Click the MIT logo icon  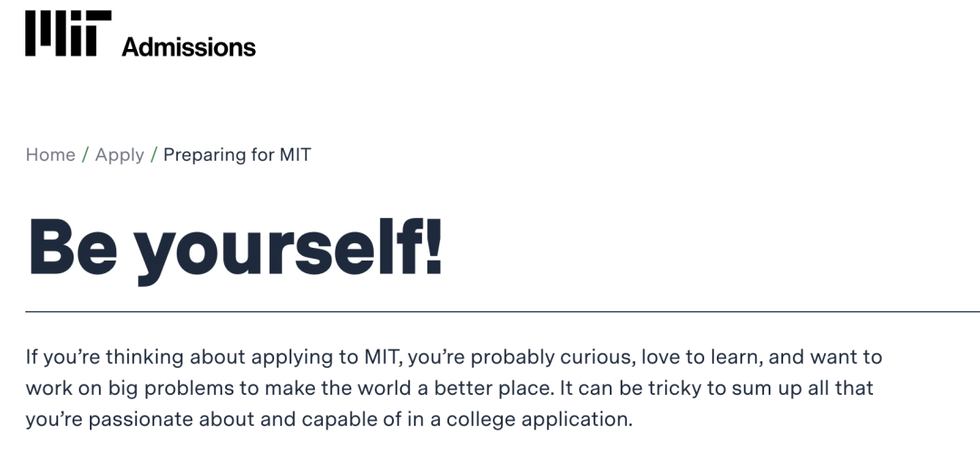click(x=68, y=34)
